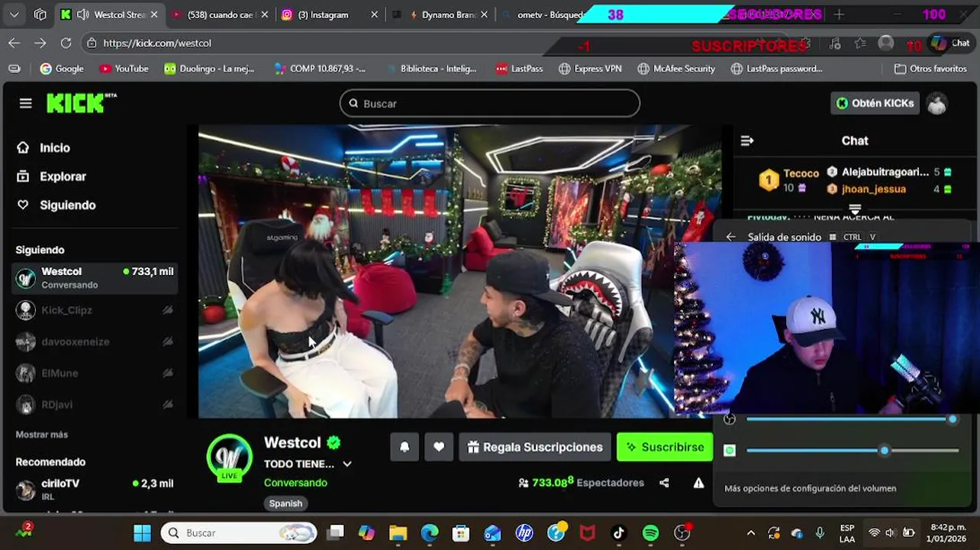Image resolution: width=980 pixels, height=550 pixels.
Task: Select the davooxeneize channel in the sidebar
Action: coord(95,341)
